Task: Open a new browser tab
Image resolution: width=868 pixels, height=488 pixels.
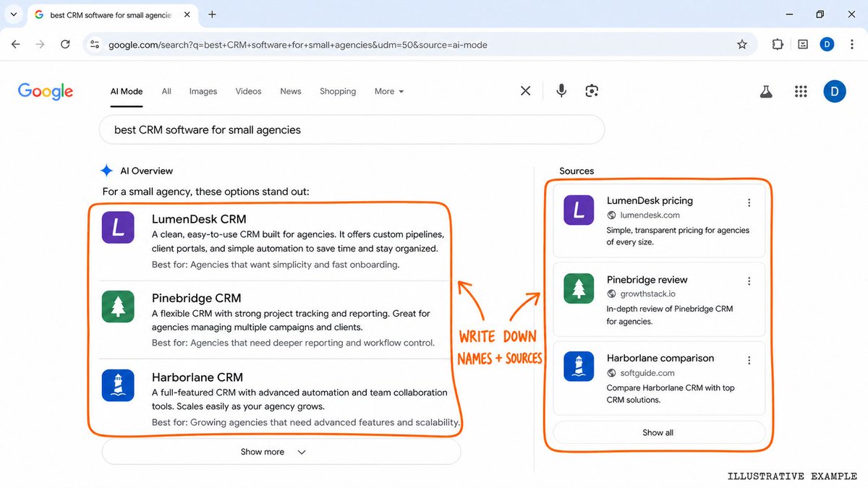Action: [x=212, y=14]
